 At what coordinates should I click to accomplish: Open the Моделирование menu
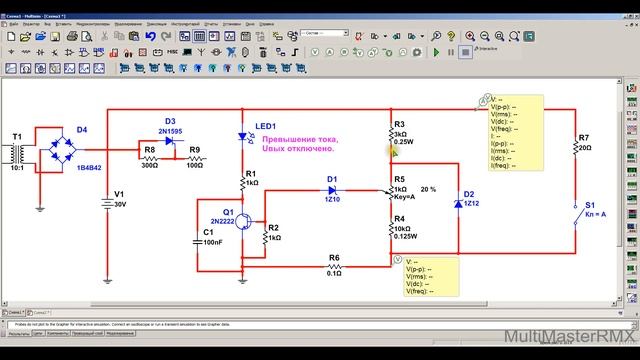point(128,24)
